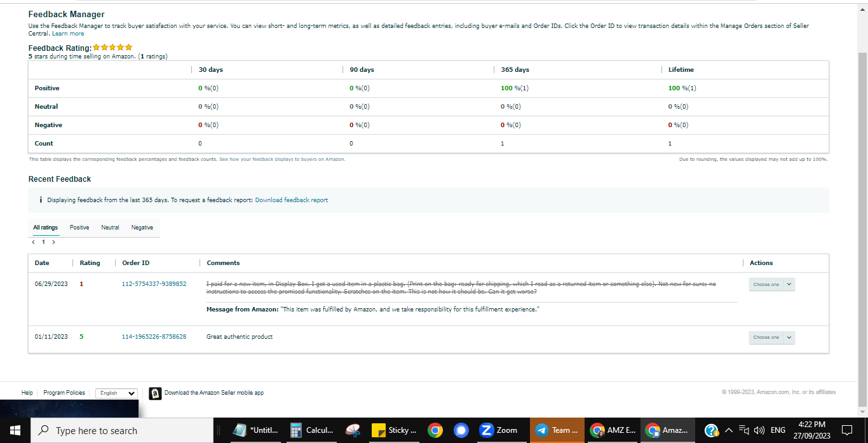
Task: Click the Date column header
Action: pyautogui.click(x=42, y=262)
